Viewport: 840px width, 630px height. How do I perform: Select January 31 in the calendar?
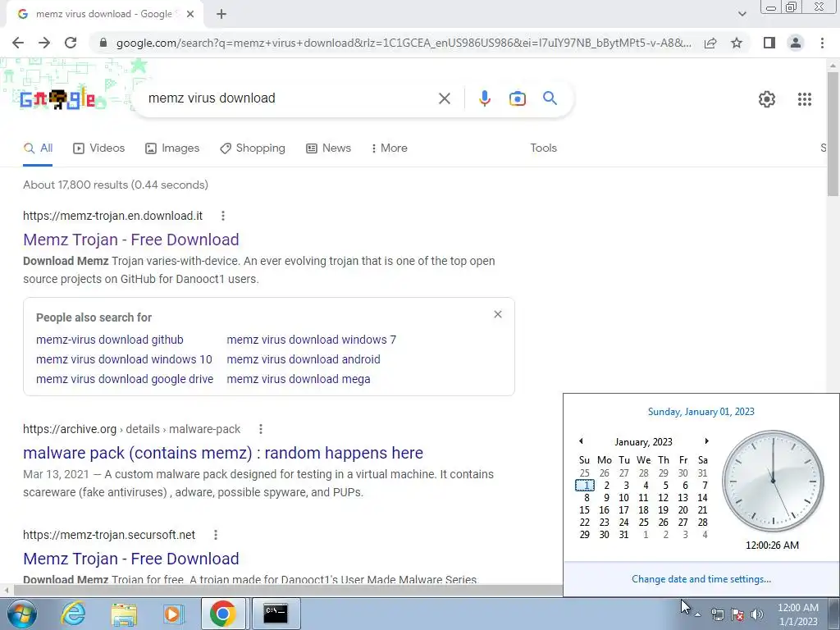pos(623,535)
